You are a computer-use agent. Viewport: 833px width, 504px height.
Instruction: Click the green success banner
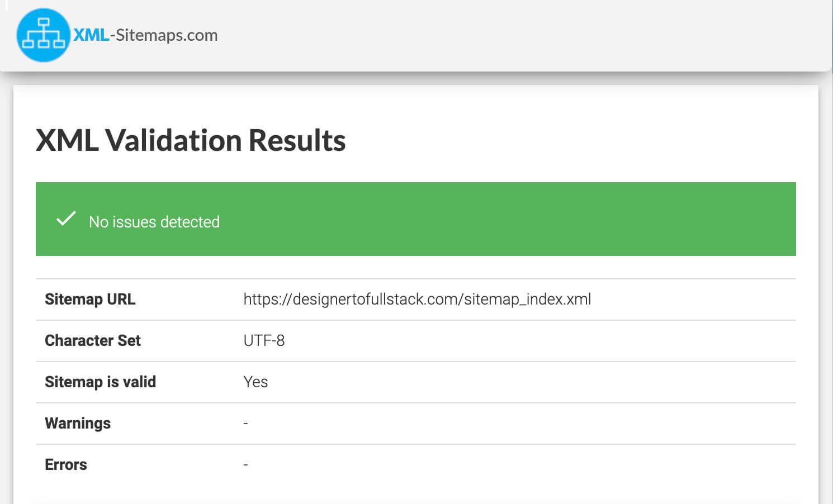pos(416,219)
